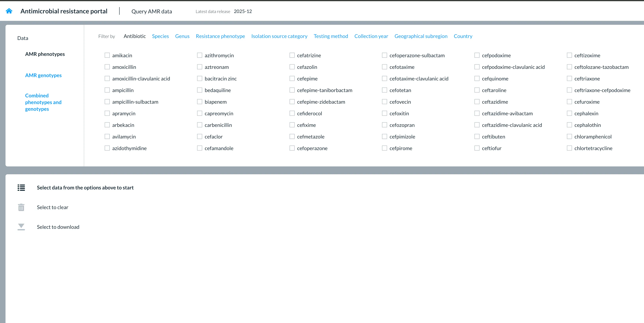Screen dimensions: 644x323
Task: Check the cefotaxime box
Action: (385, 67)
